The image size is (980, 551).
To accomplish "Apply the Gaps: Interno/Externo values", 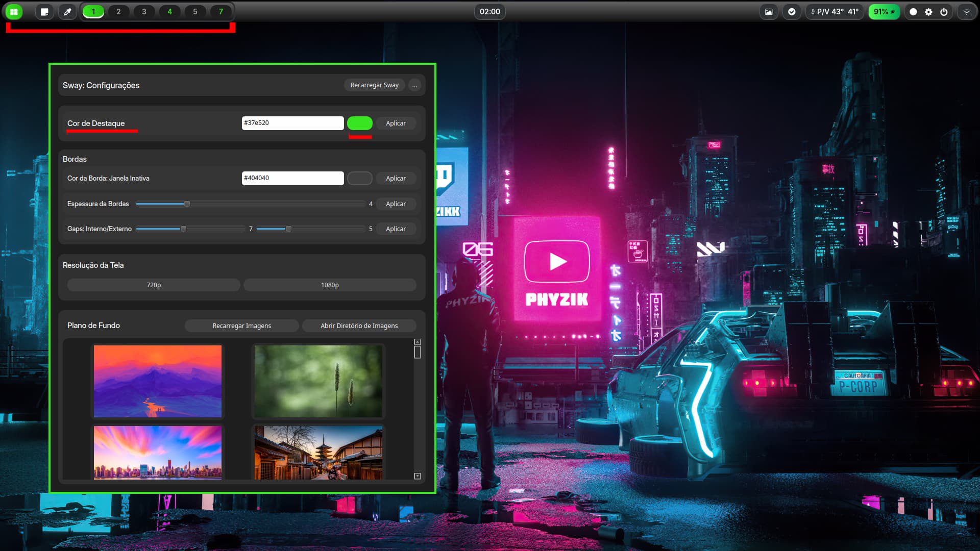I will coord(396,229).
